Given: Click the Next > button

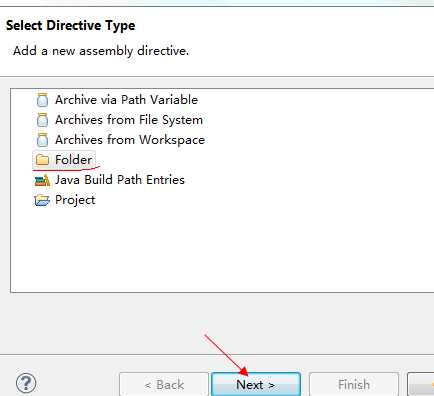Looking at the screenshot, I should 256,384.
